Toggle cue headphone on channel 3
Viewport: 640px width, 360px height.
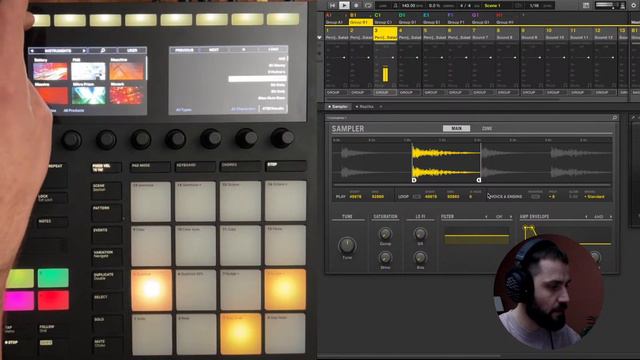[x=394, y=86]
